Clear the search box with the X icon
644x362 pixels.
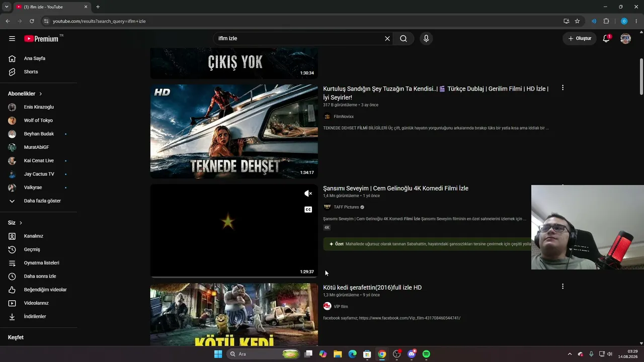tap(387, 39)
